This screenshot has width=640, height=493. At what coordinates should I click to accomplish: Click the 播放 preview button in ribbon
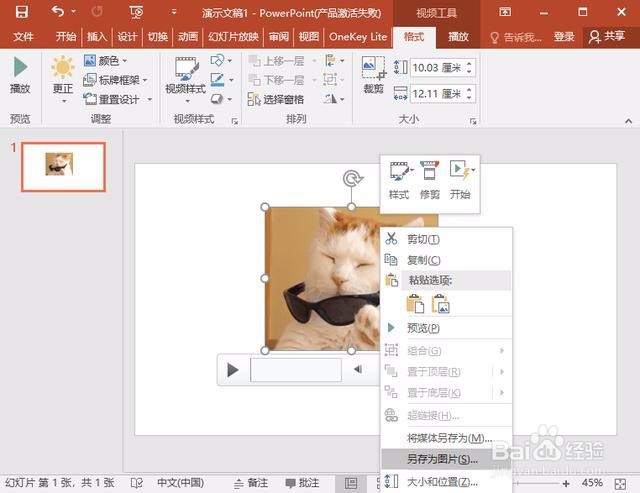[20, 76]
